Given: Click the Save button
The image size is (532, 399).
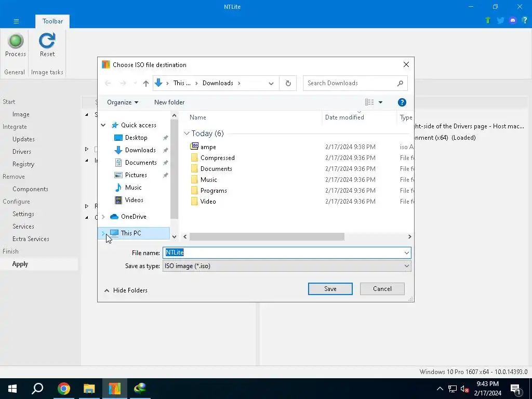Looking at the screenshot, I should click(x=330, y=289).
